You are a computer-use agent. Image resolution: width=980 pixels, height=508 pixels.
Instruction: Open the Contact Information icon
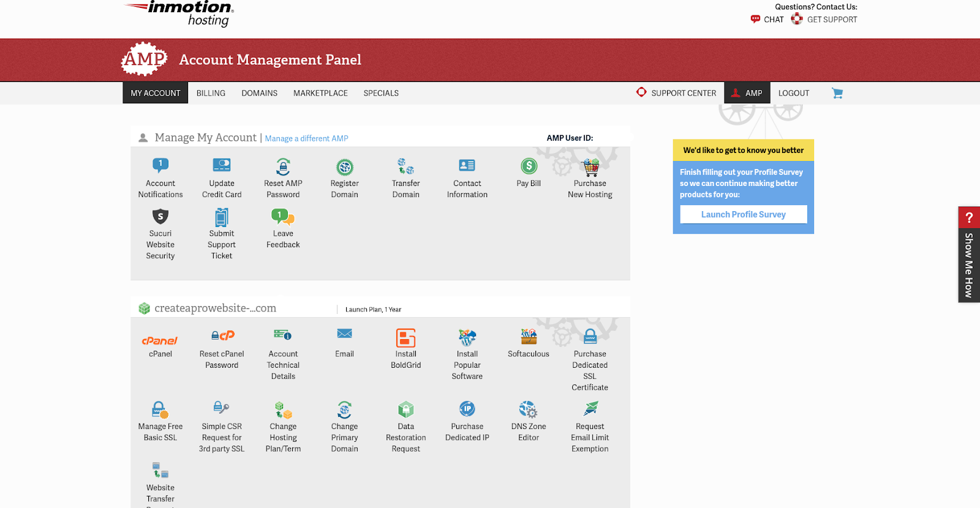pos(467,165)
